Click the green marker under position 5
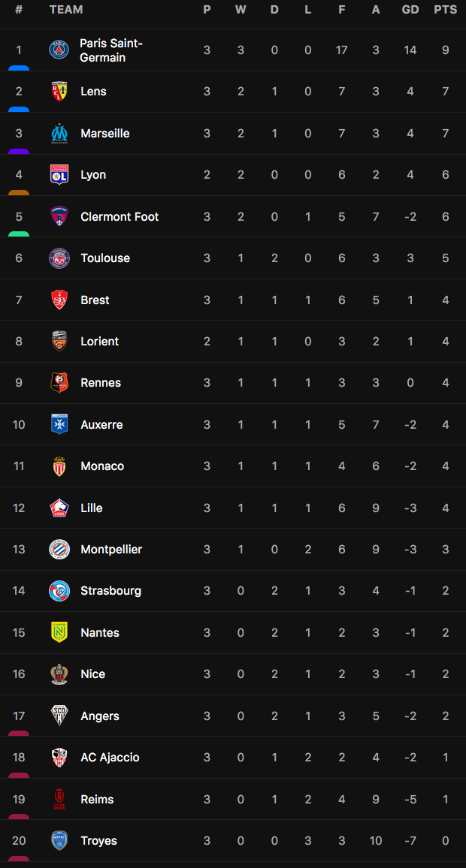Screen dimensions: 466x868 [x=19, y=234]
